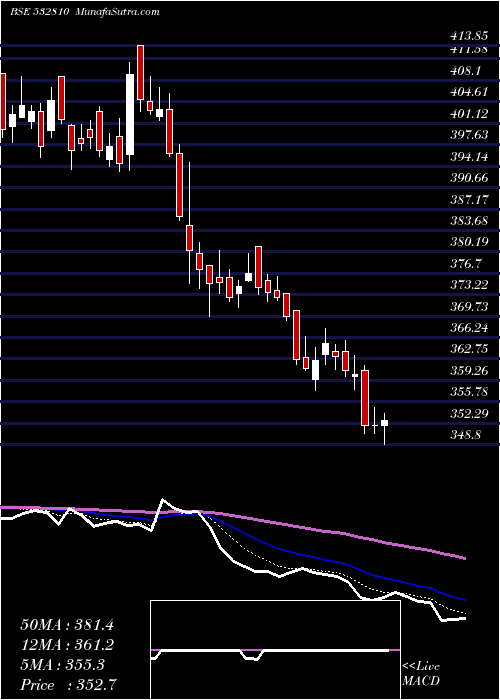
Task: Click the 383.68 price axis label
Action: pos(469,221)
